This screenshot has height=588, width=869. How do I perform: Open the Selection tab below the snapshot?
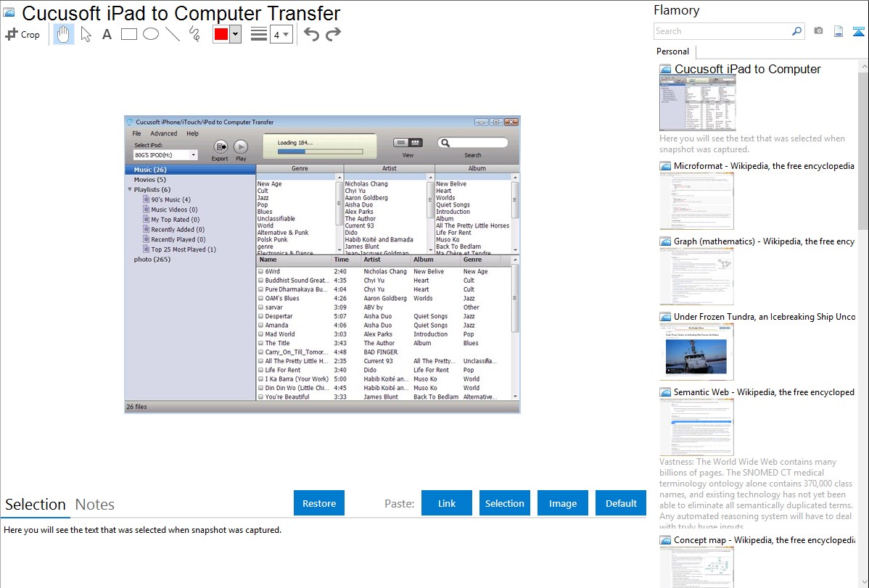[36, 505]
